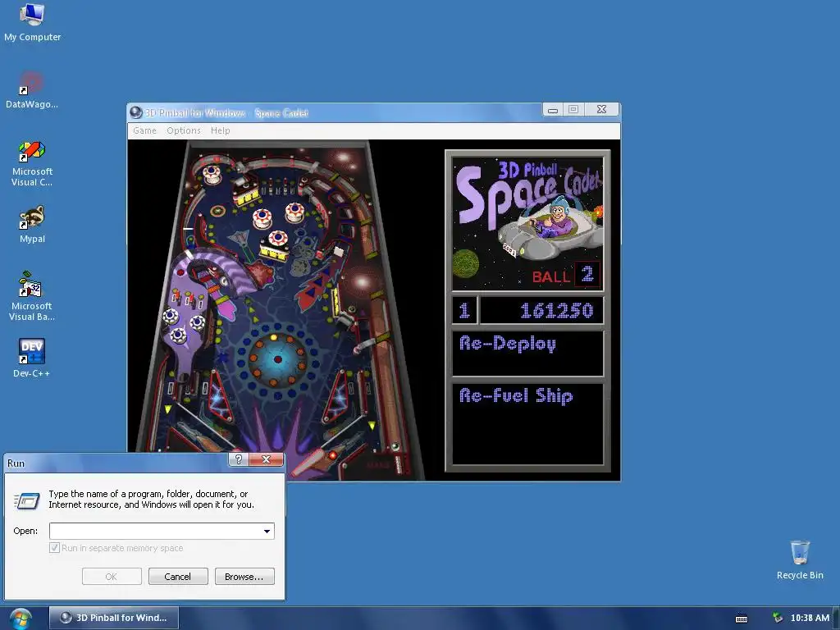
Task: Open the My Computer desktop icon
Action: click(32, 22)
